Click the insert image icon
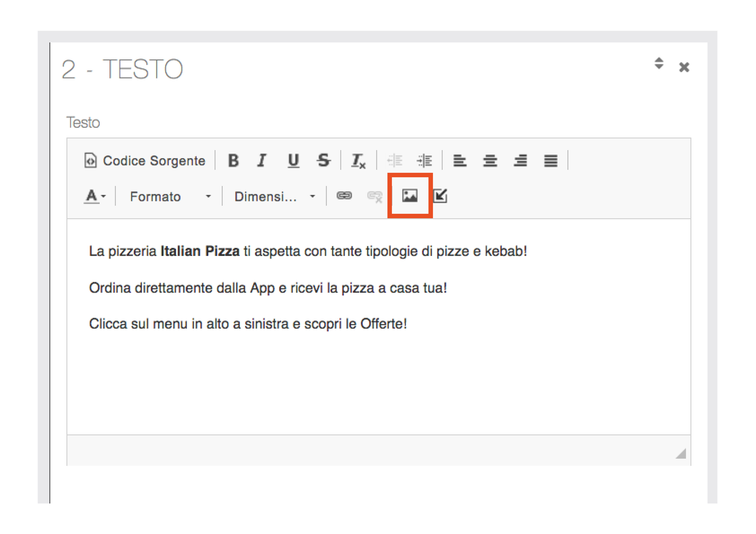 click(x=410, y=196)
